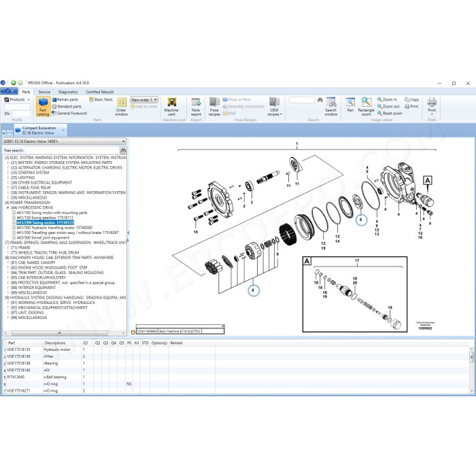476x476 pixels.
Task: Activate Rectangle zoom tool
Action: (x=366, y=107)
